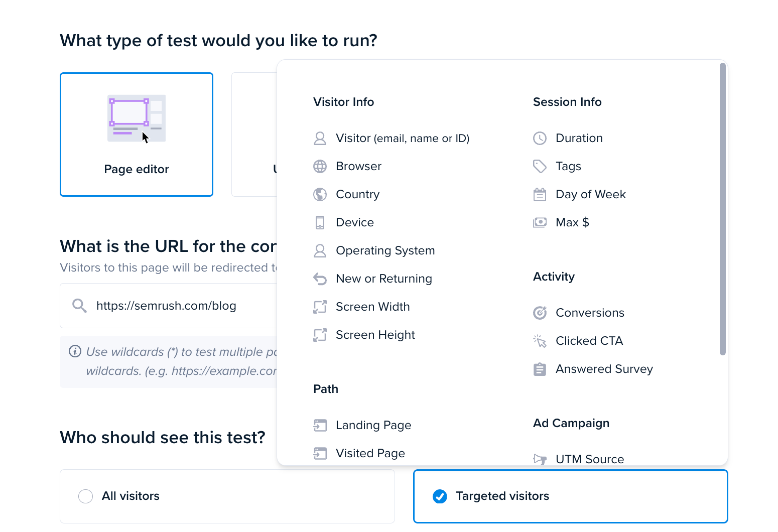This screenshot has width=778, height=532.
Task: Toggle the Targeted visitors checked option
Action: tap(440, 496)
